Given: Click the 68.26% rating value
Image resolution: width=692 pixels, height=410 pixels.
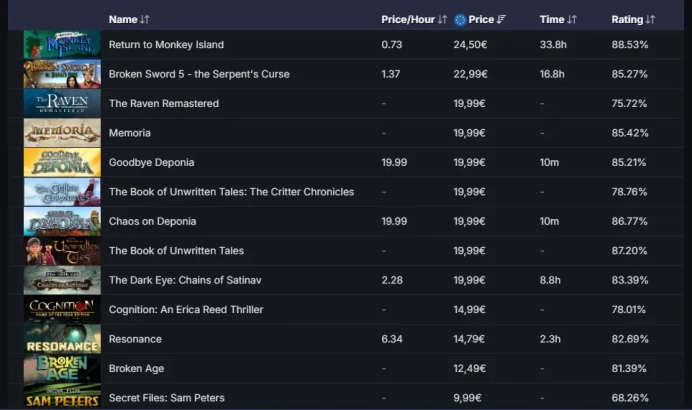Looking at the screenshot, I should tap(630, 398).
